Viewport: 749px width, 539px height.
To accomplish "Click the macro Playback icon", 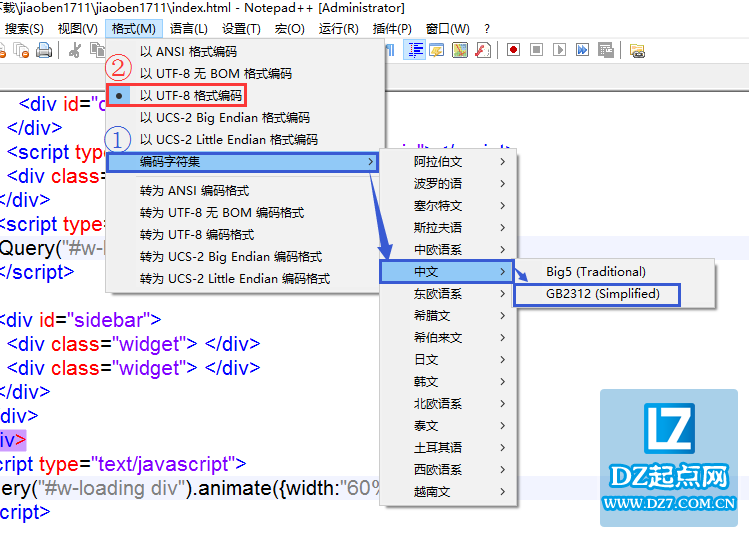I will point(559,50).
